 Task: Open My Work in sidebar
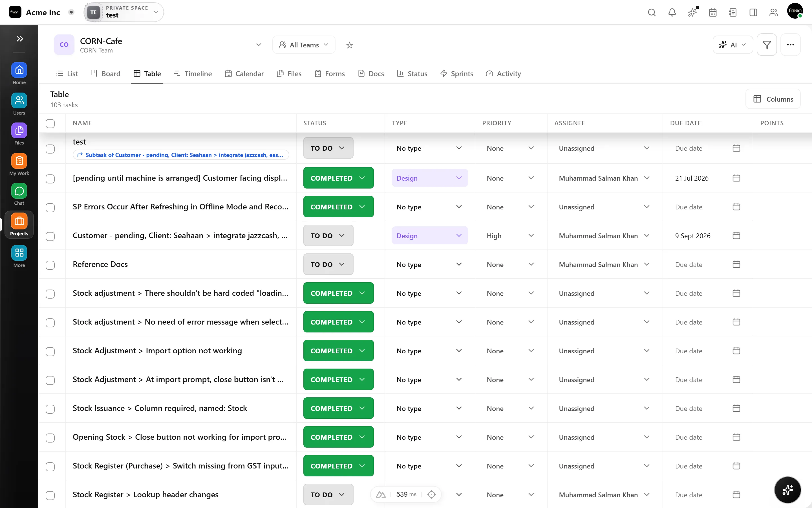[x=19, y=164]
